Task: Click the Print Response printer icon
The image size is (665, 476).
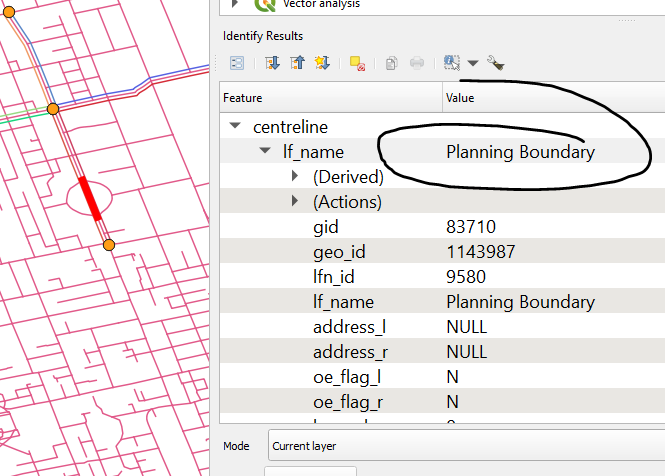Action: coord(417,63)
